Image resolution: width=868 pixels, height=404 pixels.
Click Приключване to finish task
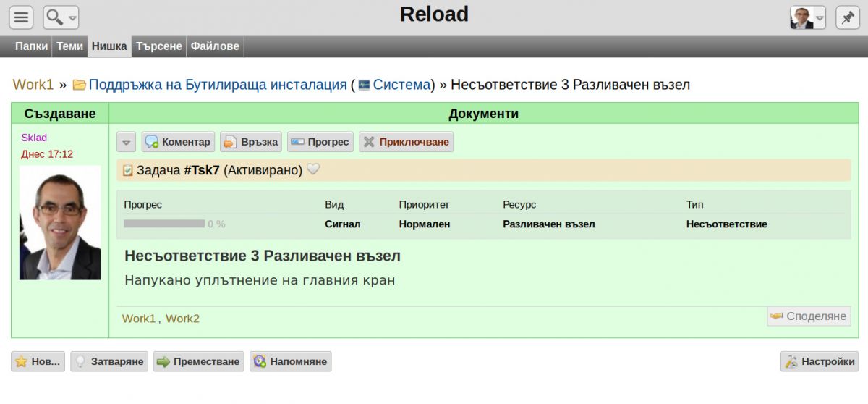[407, 142]
